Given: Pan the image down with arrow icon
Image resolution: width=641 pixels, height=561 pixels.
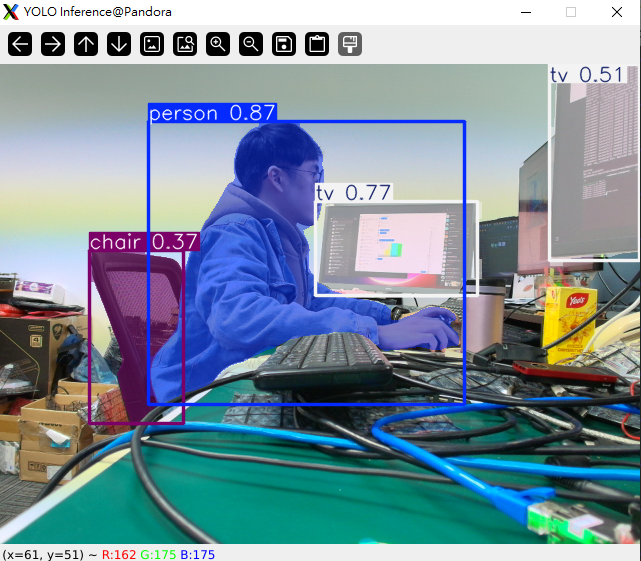Looking at the screenshot, I should coord(119,44).
